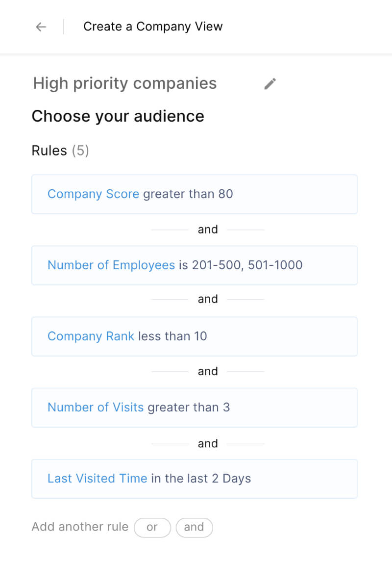Click the Company Score attribute link
Screen dimensions: 392x561
(x=93, y=194)
